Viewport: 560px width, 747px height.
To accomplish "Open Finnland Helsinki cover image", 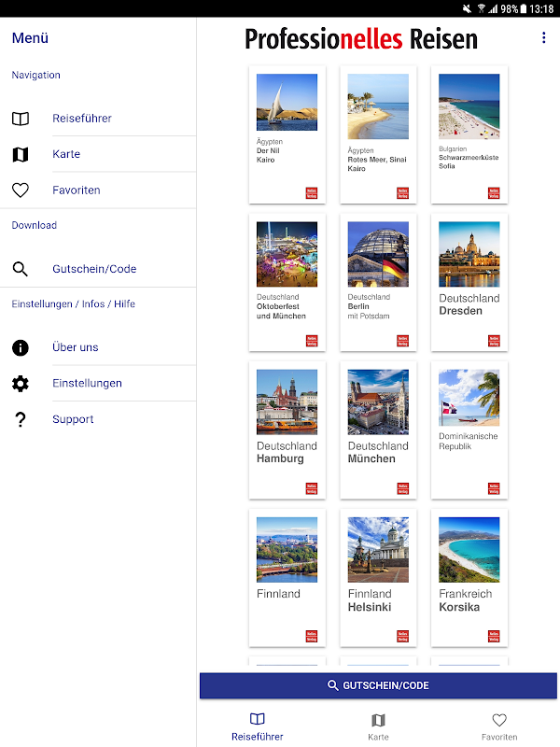I will click(378, 549).
